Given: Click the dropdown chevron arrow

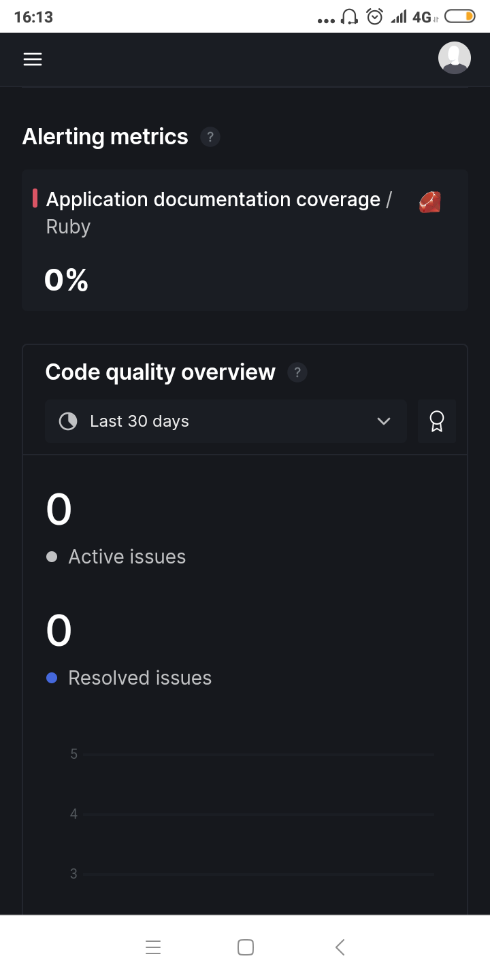Looking at the screenshot, I should coord(384,421).
